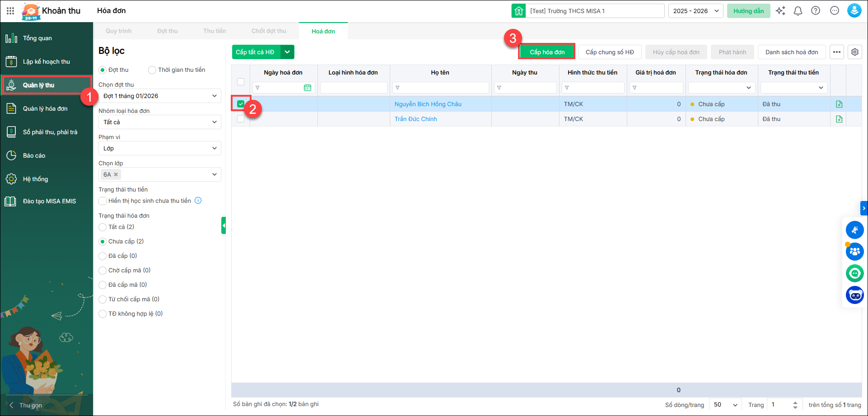Image resolution: width=868 pixels, height=416 pixels.
Task: Expand the arrow beside Cấp tất cả HĐ
Action: click(287, 52)
